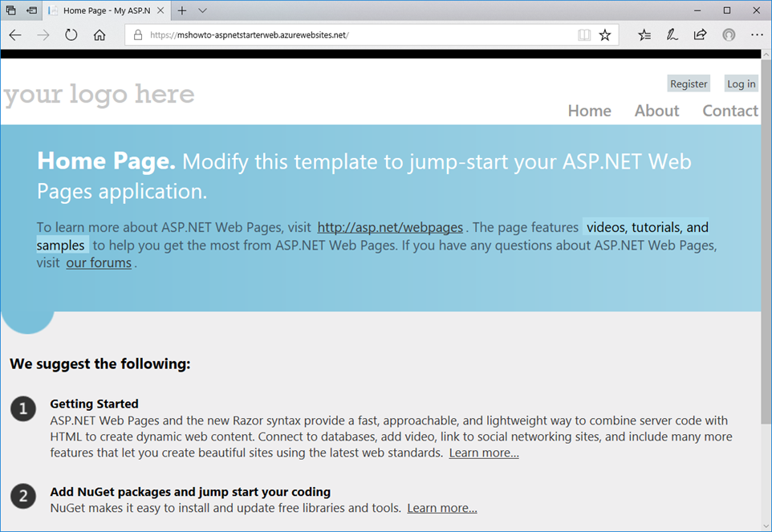Add page to favorites star

coord(605,35)
